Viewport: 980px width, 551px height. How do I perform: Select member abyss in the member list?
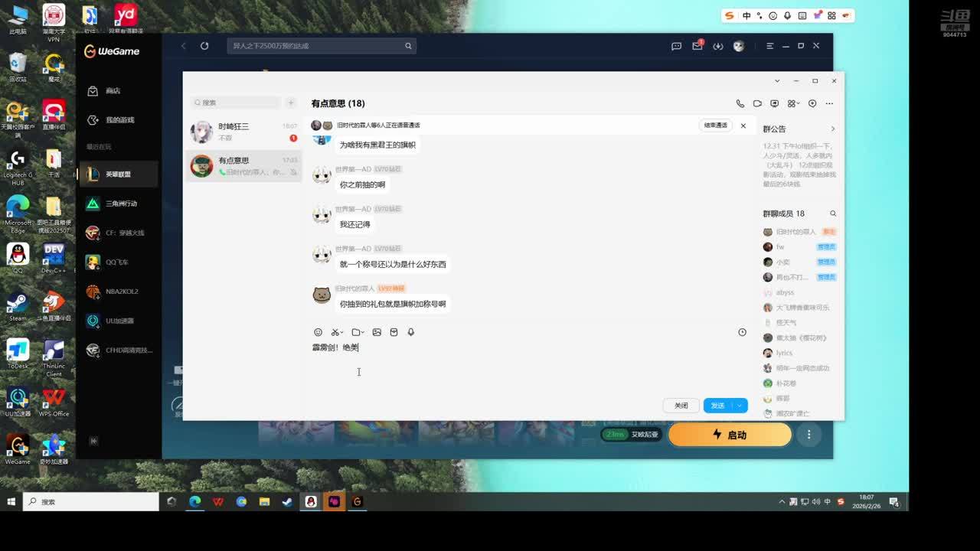pos(799,292)
